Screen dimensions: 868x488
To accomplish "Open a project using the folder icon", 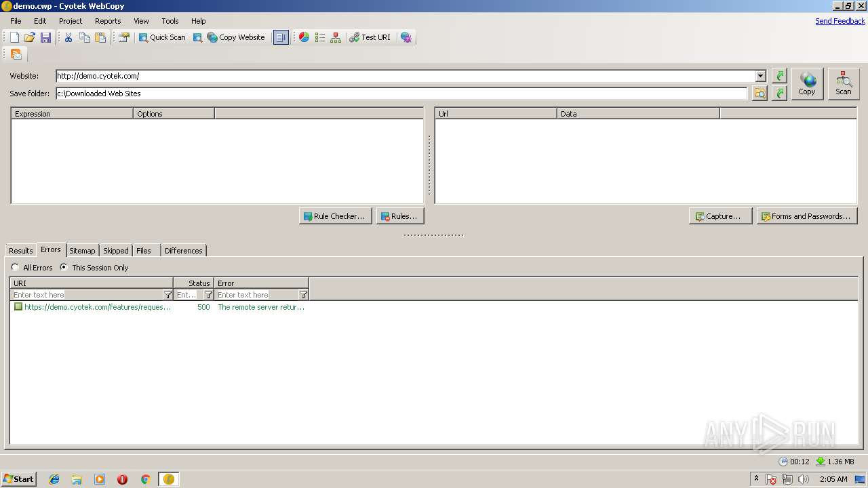I will point(30,37).
